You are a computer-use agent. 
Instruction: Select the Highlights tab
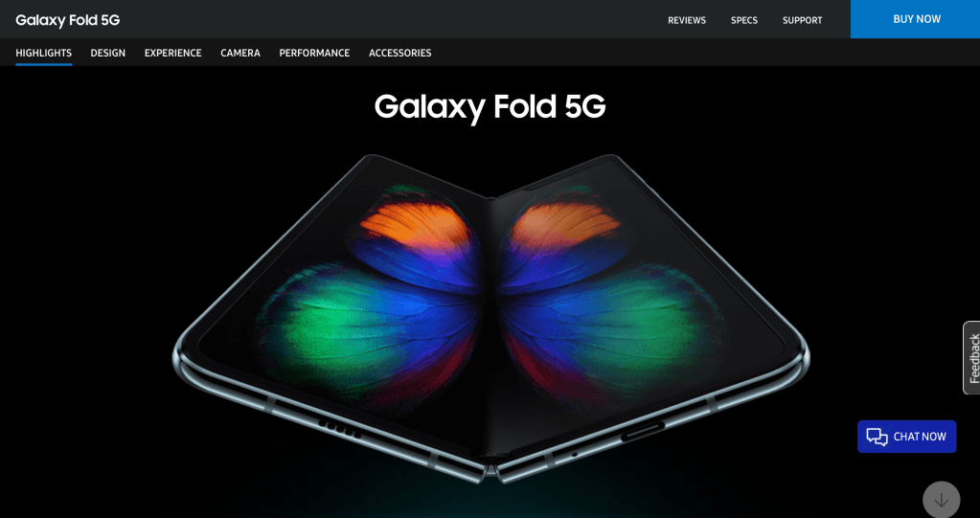pyautogui.click(x=44, y=53)
